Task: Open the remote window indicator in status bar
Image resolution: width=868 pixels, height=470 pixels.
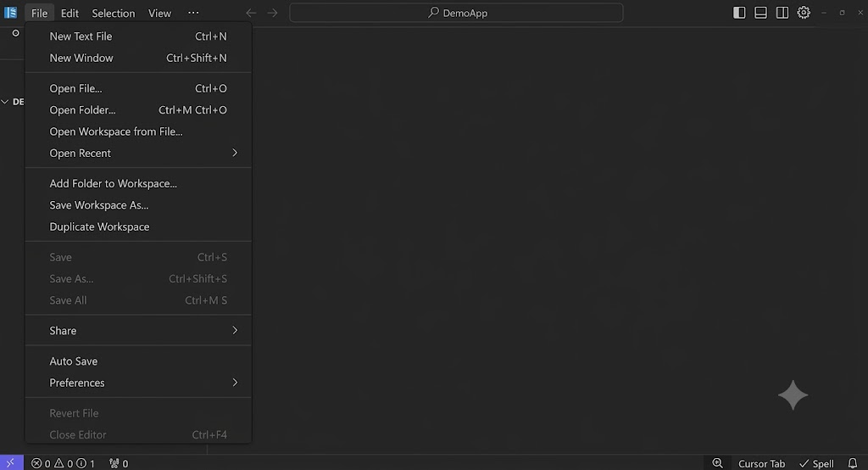Action: (11, 463)
